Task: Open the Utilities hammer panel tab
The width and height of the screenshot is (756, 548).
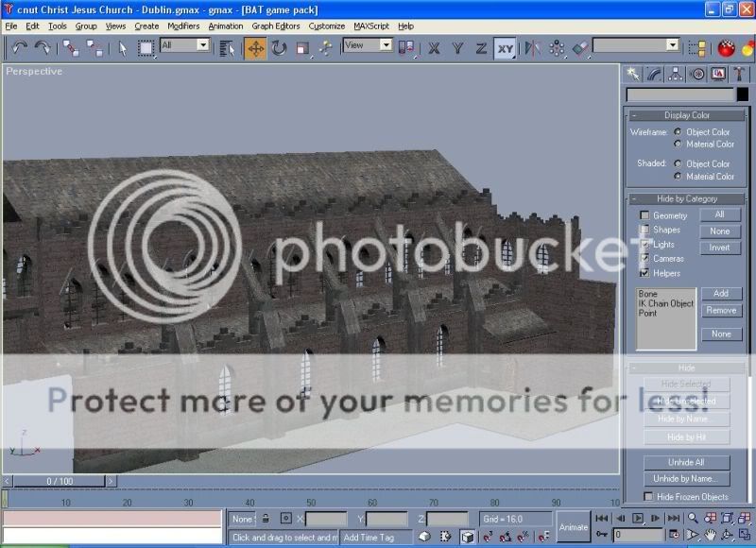Action: pyautogui.click(x=741, y=74)
